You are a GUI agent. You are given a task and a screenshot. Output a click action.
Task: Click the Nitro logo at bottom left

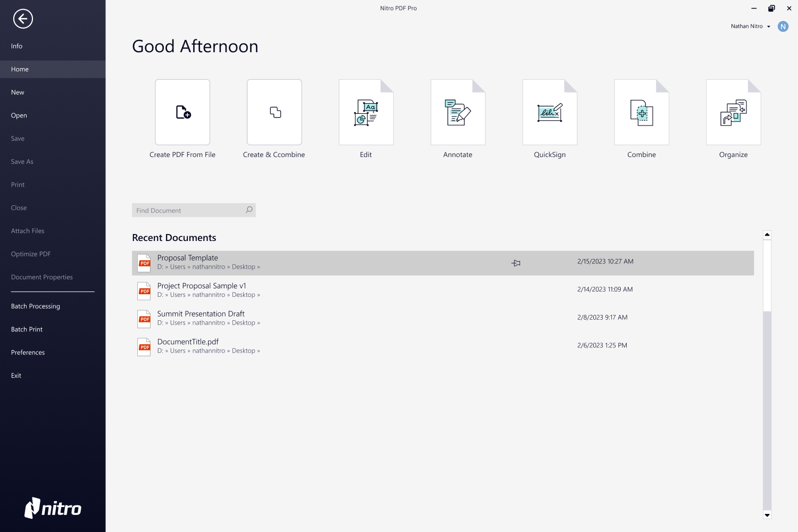52,509
